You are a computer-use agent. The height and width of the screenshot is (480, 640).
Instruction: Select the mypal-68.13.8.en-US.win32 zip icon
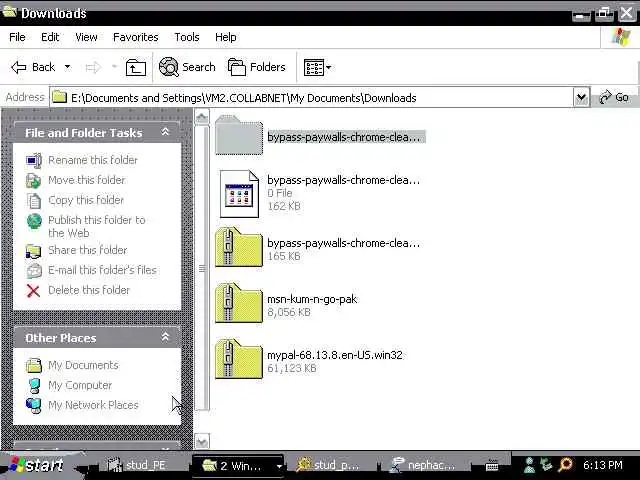239,359
